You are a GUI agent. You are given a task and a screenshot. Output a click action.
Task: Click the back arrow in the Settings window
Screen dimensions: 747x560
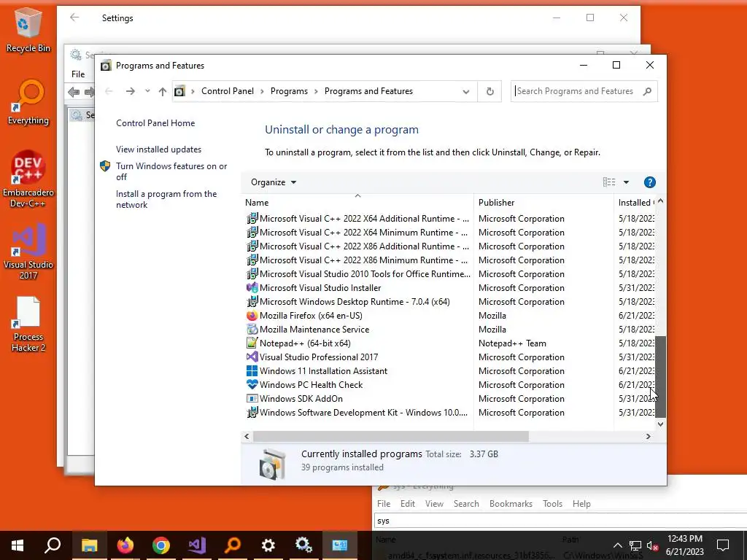[x=74, y=17]
